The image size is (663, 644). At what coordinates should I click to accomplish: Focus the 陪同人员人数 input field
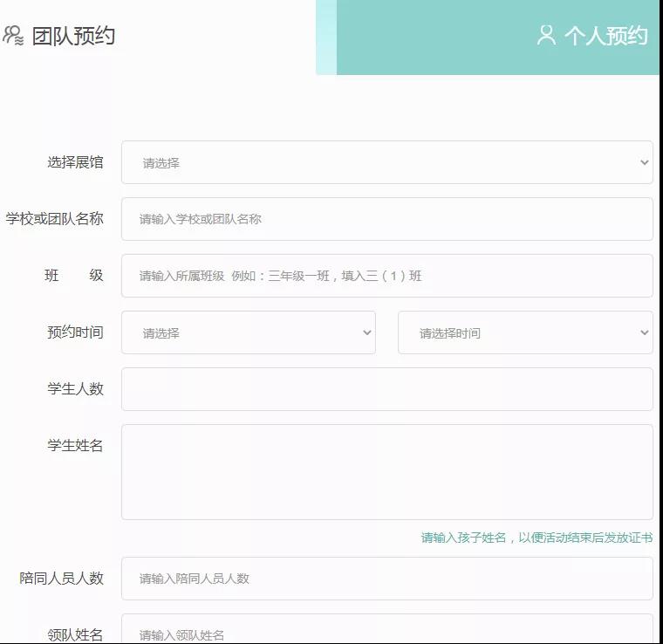[386, 579]
